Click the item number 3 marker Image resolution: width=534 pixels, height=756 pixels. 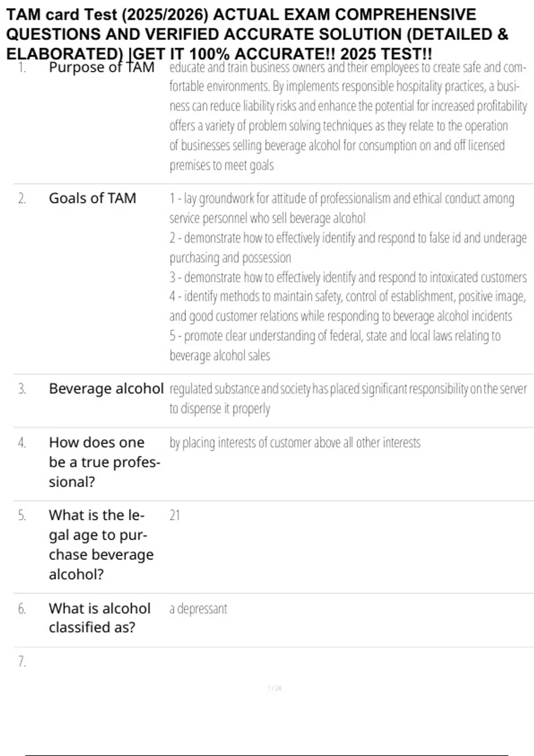pyautogui.click(x=22, y=389)
